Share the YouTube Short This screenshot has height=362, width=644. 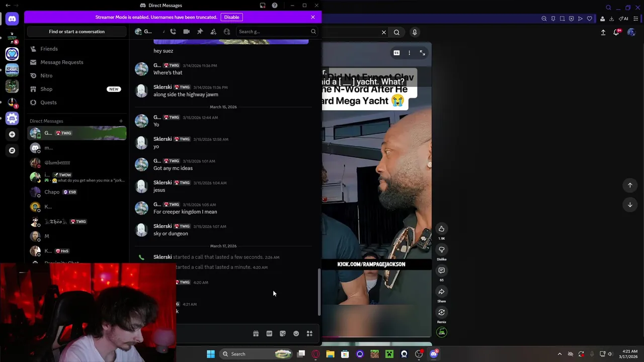442,292
